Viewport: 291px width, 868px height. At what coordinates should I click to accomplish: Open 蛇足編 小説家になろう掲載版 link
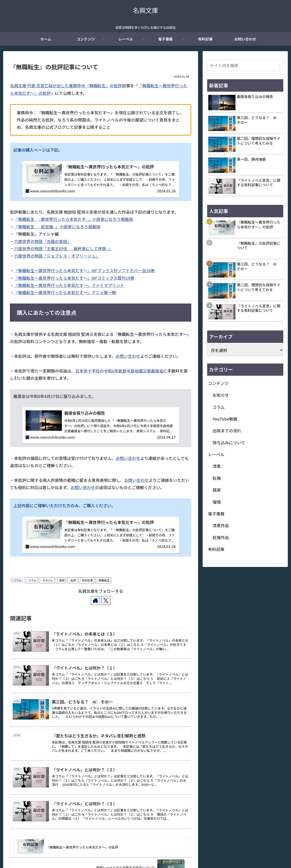(x=57, y=227)
